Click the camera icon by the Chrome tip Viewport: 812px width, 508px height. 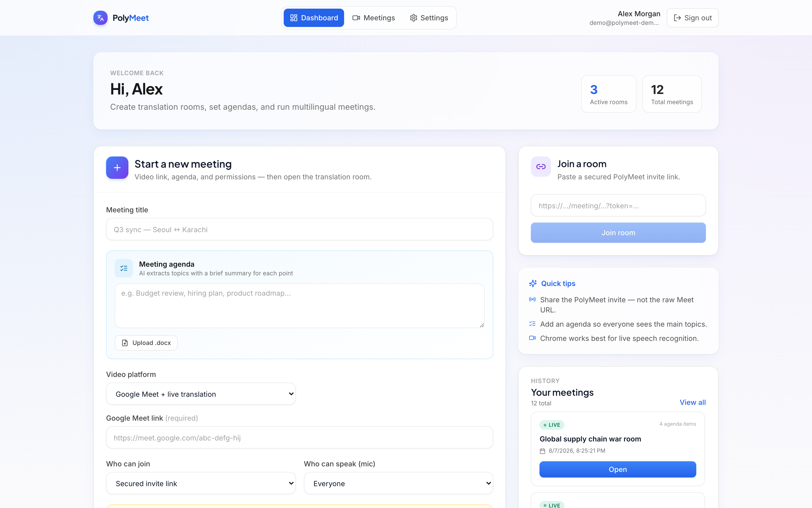click(532, 338)
